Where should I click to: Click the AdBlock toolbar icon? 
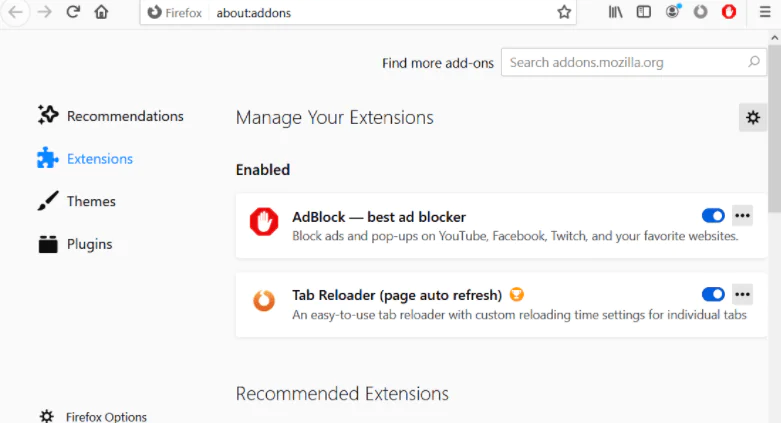pos(729,12)
